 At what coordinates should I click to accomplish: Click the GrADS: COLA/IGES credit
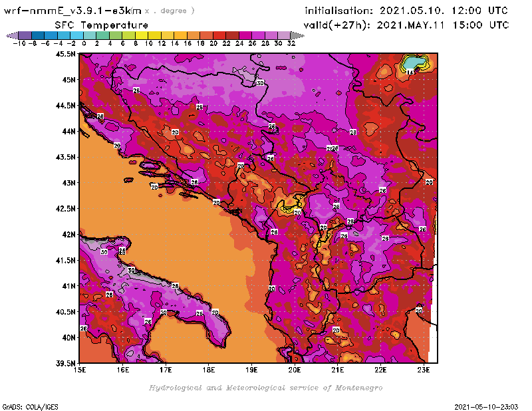pyautogui.click(x=31, y=407)
